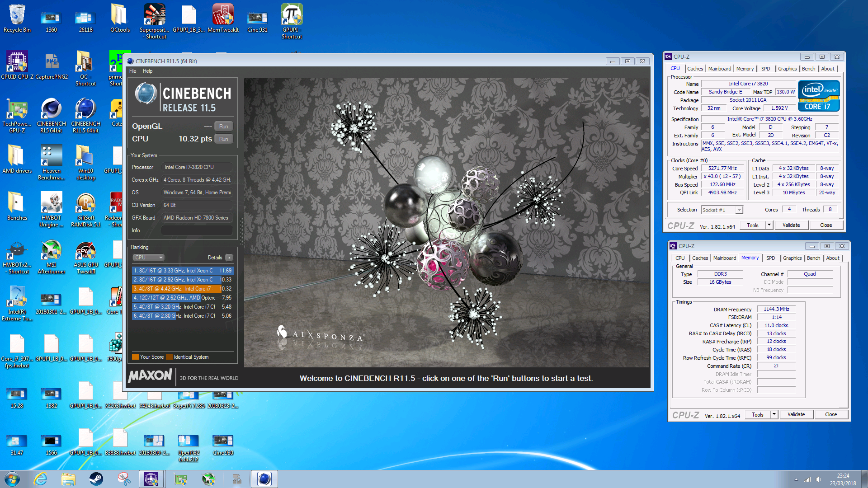
Task: Launch GiliSoft RAMDisk 5.1 icon
Action: pos(85,209)
